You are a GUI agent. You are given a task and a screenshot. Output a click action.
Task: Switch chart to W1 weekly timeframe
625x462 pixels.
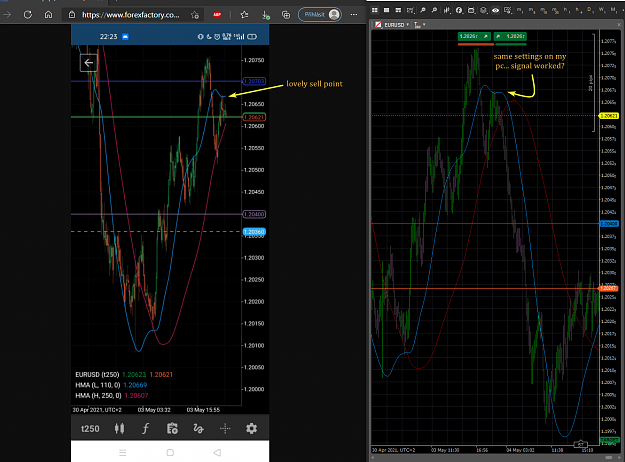tap(602, 10)
